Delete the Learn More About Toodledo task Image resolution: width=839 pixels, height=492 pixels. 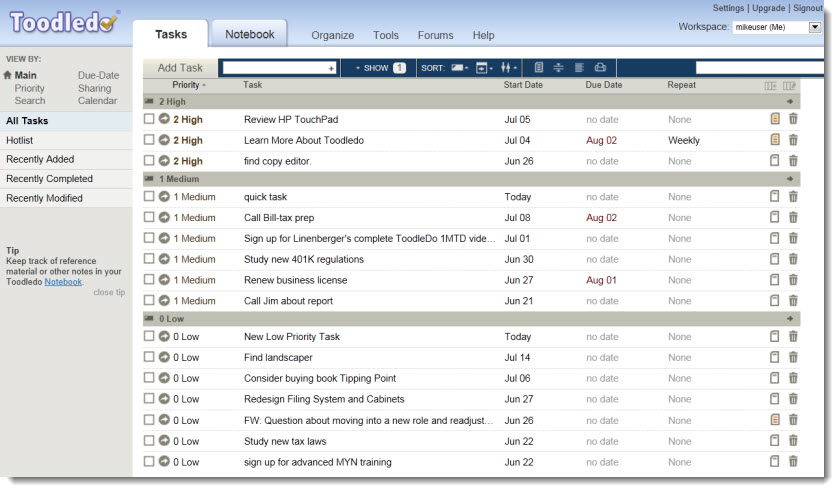(x=793, y=140)
